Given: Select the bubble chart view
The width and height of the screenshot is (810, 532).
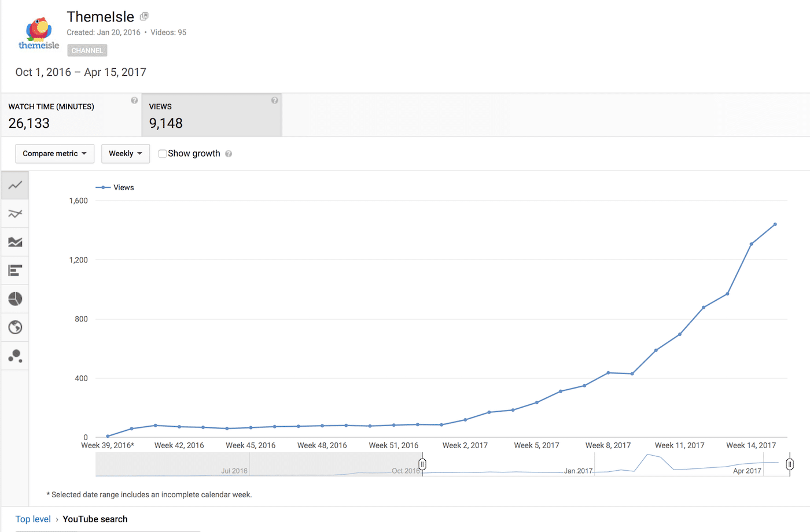Looking at the screenshot, I should tap(15, 355).
